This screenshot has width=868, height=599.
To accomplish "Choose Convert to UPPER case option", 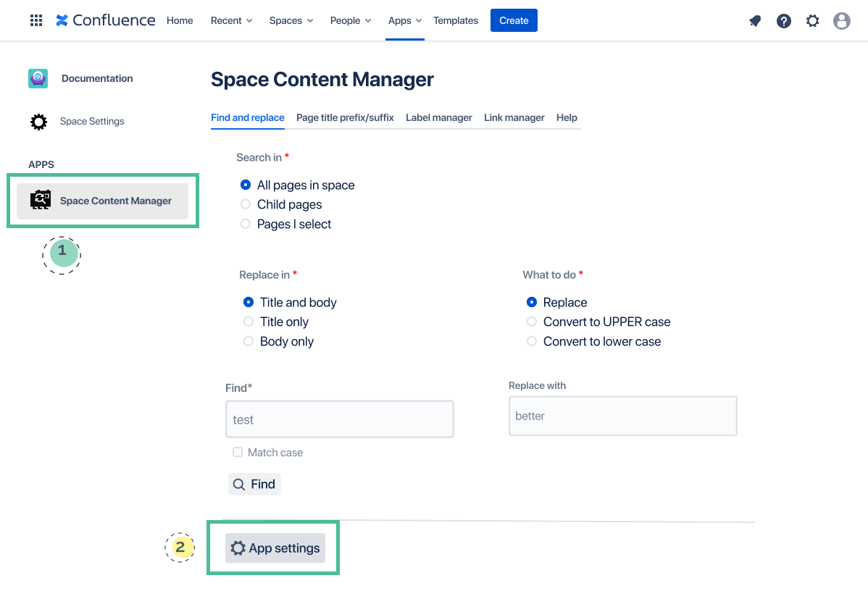I will click(x=532, y=322).
